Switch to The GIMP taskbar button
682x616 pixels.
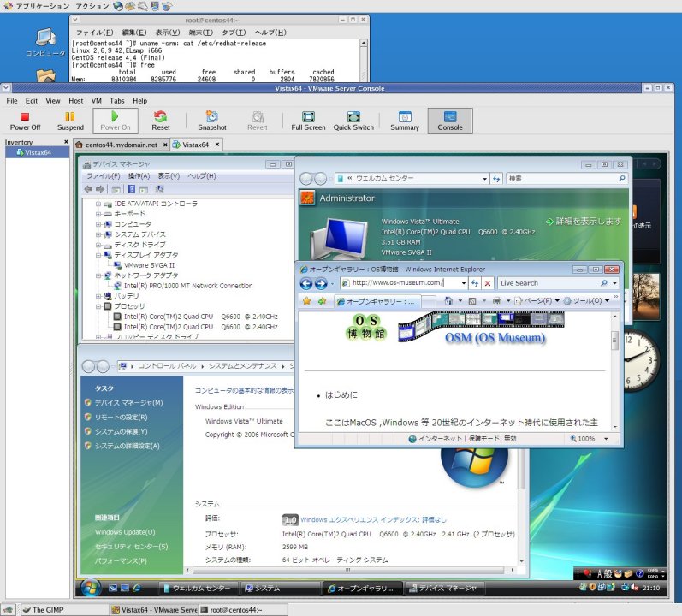[65, 610]
